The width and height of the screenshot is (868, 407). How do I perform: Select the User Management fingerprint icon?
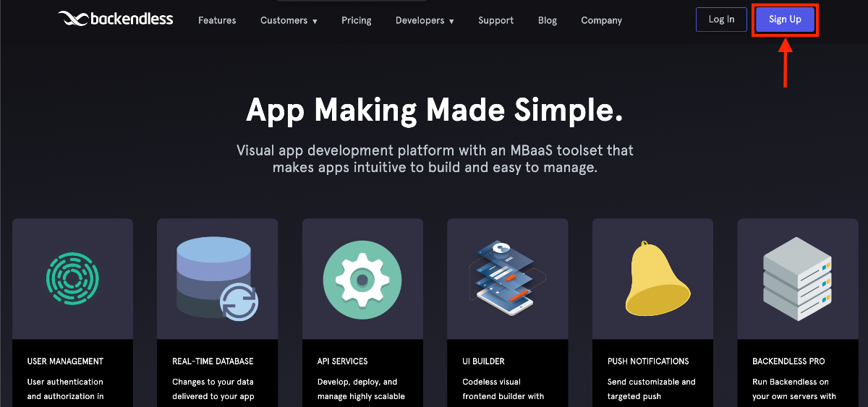(x=72, y=278)
